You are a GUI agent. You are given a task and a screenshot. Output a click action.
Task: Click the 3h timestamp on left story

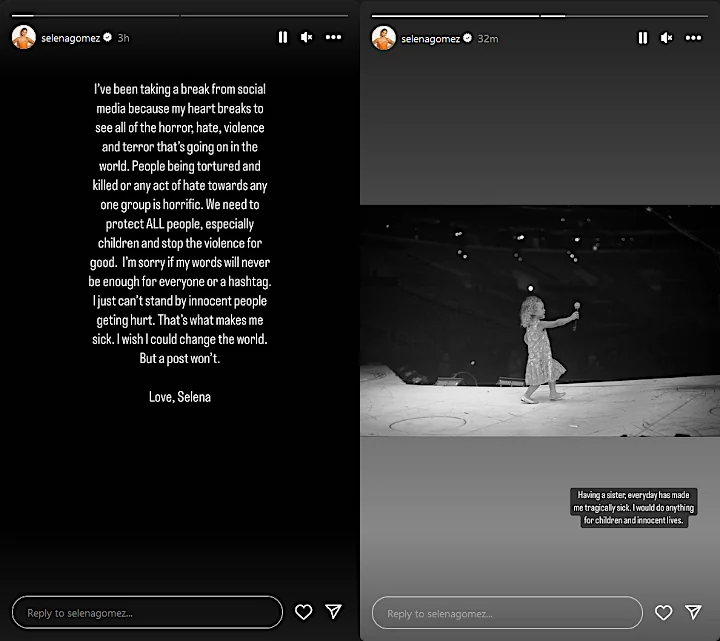click(x=124, y=38)
